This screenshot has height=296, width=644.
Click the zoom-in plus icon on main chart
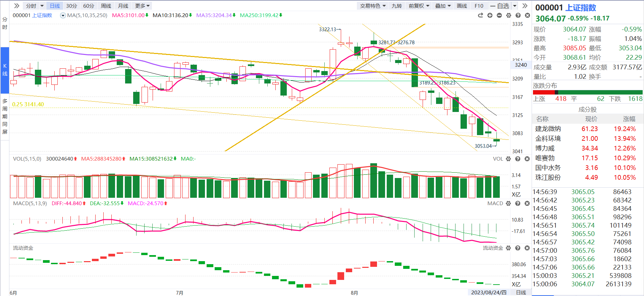coord(490,15)
